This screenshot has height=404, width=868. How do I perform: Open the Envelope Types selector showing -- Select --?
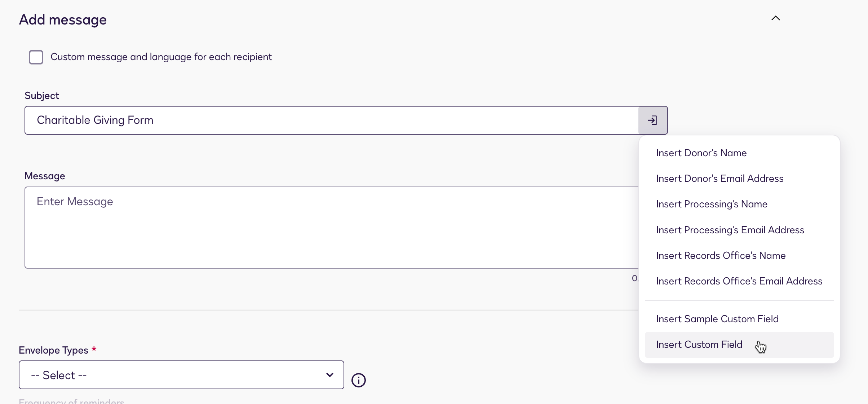(181, 375)
